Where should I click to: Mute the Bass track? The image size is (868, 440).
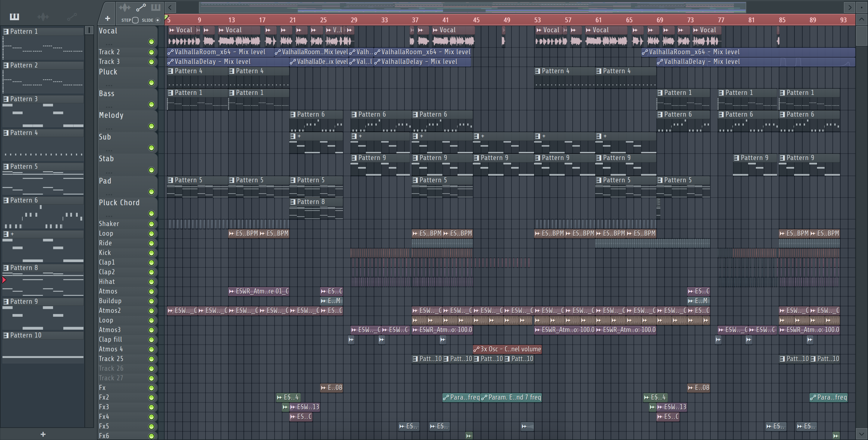[152, 105]
